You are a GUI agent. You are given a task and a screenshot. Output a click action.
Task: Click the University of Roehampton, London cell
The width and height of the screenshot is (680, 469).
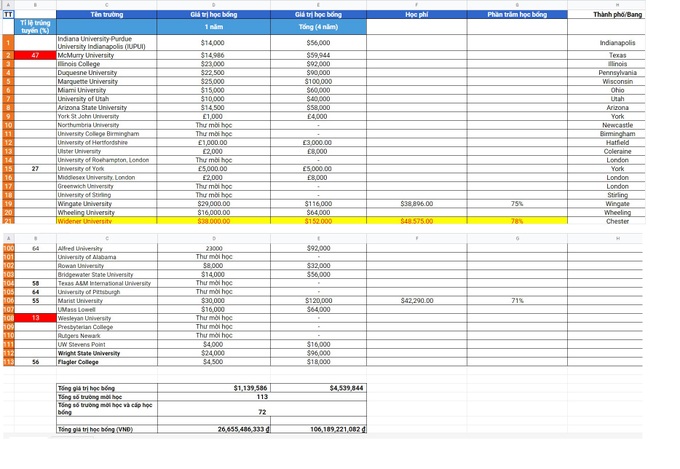pyautogui.click(x=107, y=160)
